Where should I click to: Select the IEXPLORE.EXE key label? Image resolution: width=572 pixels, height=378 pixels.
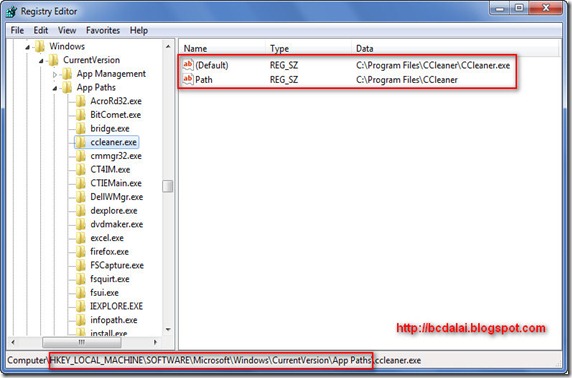click(116, 306)
